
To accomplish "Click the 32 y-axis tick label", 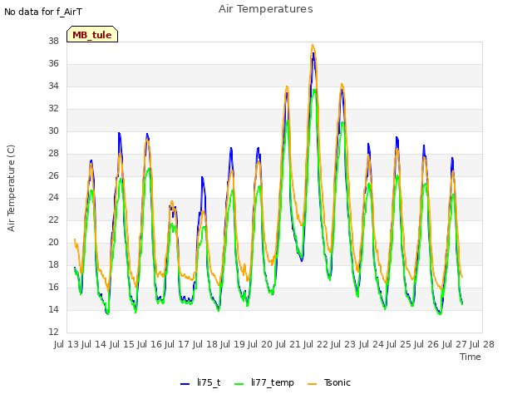I will click(53, 108).
